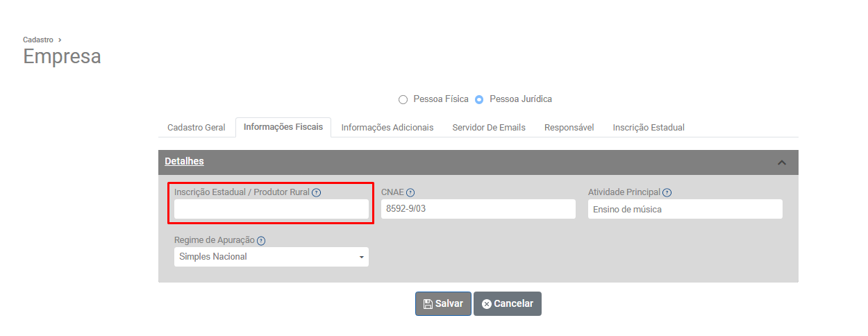
Task: Click the Cancelar button
Action: (508, 303)
